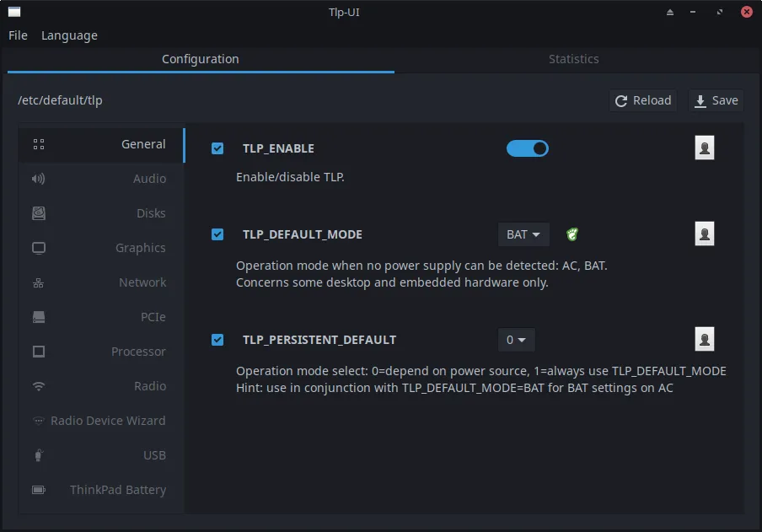Open the File menu
Screen dimensions: 762x532
pyautogui.click(x=18, y=35)
